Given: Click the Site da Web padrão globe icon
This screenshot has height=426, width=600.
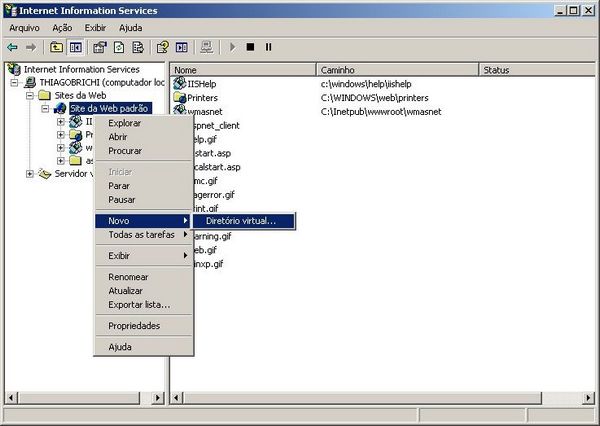Looking at the screenshot, I should click(x=60, y=109).
